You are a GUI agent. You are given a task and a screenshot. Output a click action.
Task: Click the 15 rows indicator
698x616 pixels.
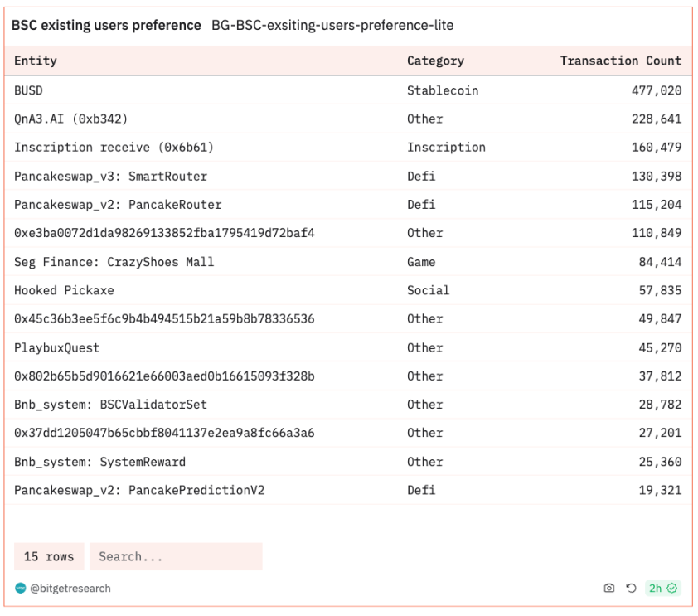(49, 556)
